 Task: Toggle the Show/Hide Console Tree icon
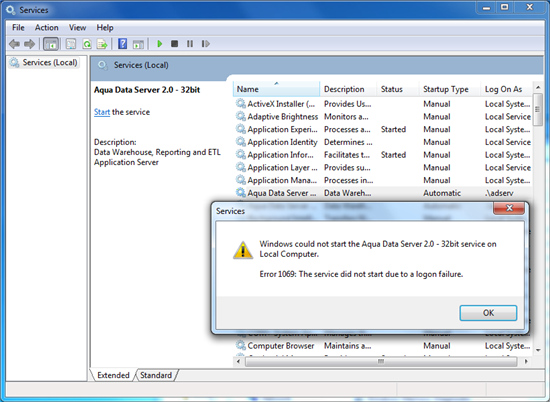coord(51,44)
